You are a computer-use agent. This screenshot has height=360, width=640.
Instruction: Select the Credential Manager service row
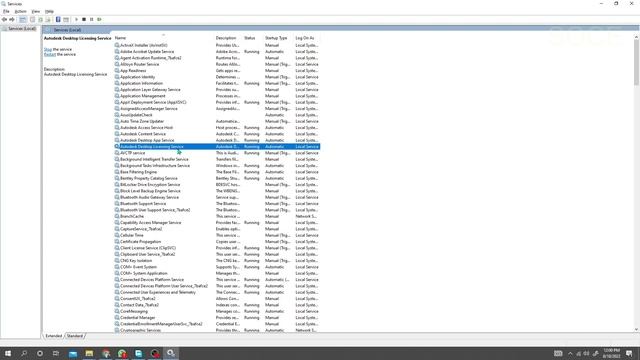(217, 318)
